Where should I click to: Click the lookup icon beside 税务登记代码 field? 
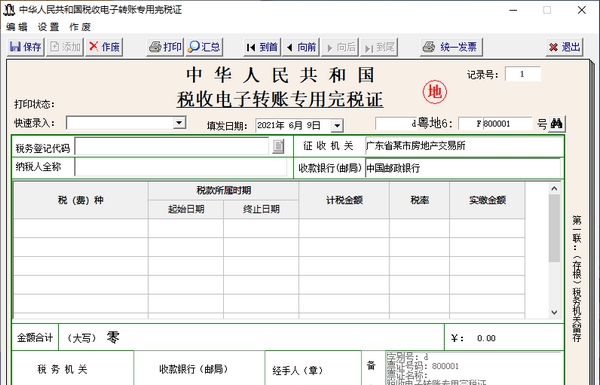[x=278, y=147]
